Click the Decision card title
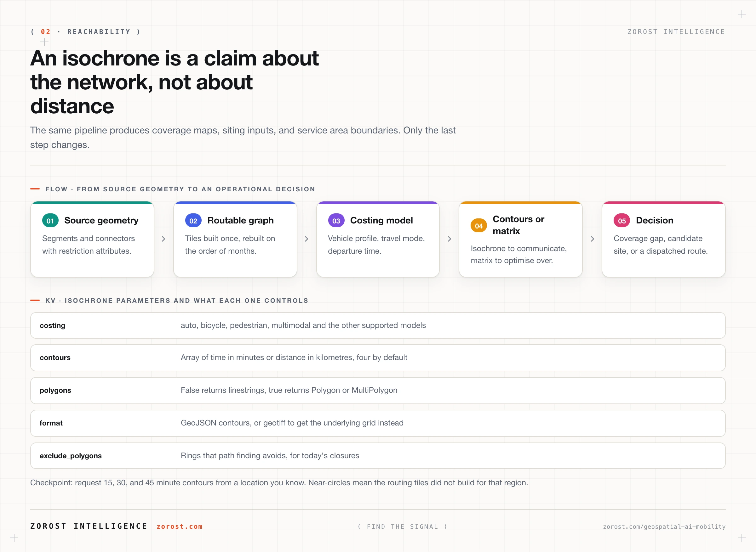 (x=654, y=221)
